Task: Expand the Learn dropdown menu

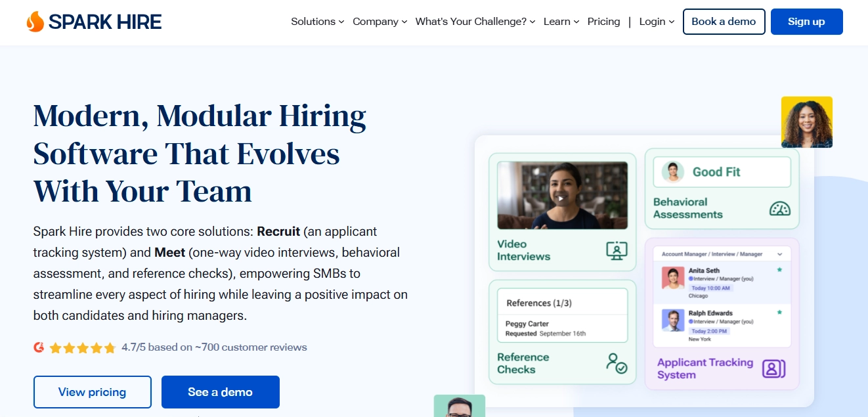Action: pos(561,22)
